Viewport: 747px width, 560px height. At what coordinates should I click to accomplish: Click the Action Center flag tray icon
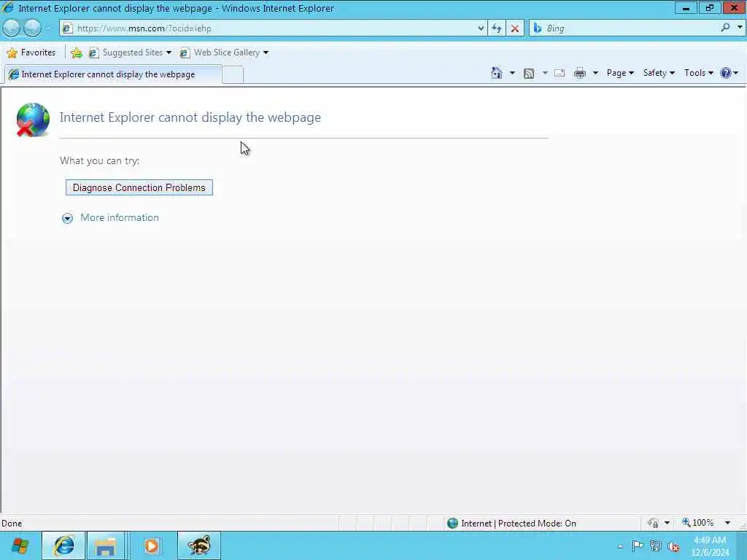click(x=638, y=545)
